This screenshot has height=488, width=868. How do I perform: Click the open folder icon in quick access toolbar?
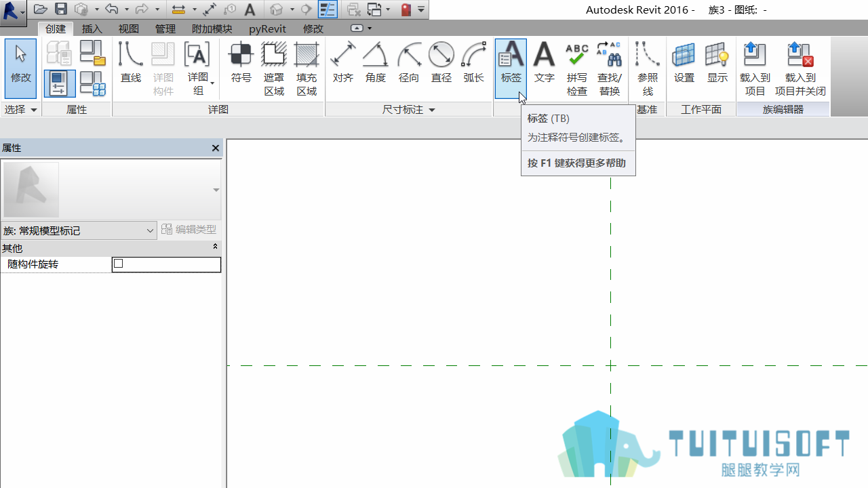pyautogui.click(x=41, y=9)
